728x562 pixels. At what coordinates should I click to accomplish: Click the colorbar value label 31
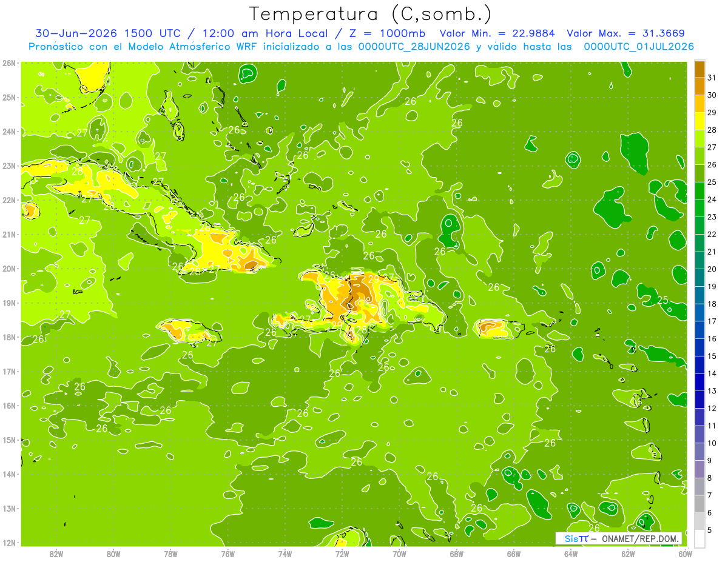(712, 77)
